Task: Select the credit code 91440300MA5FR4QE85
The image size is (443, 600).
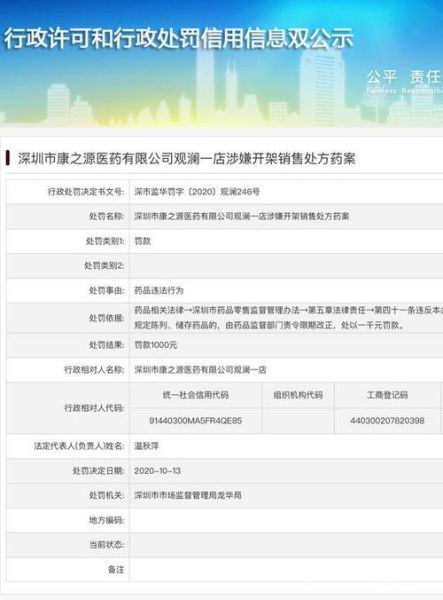Action: coord(196,421)
